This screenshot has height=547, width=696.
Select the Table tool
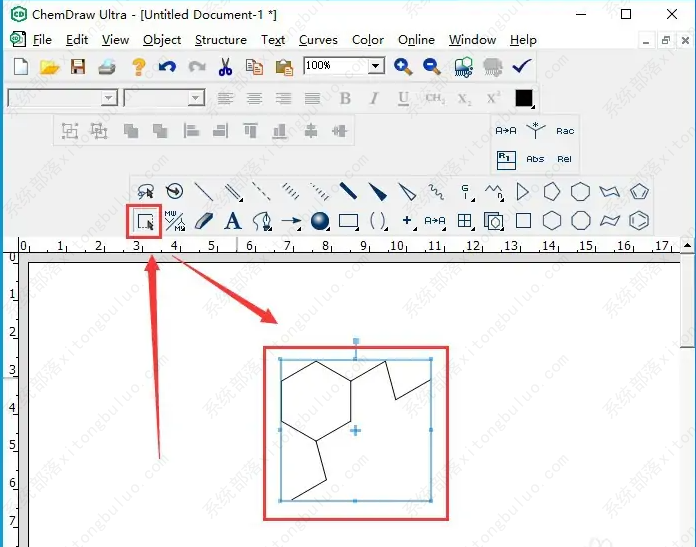point(465,221)
